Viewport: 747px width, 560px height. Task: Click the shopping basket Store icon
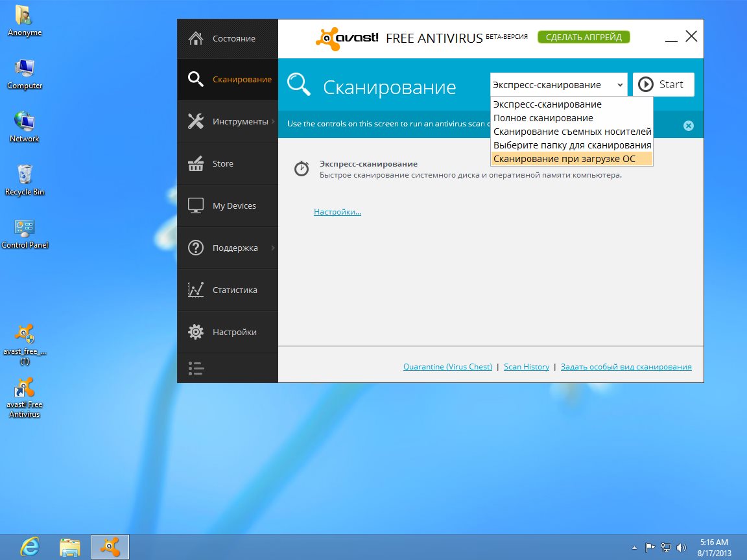pyautogui.click(x=196, y=163)
